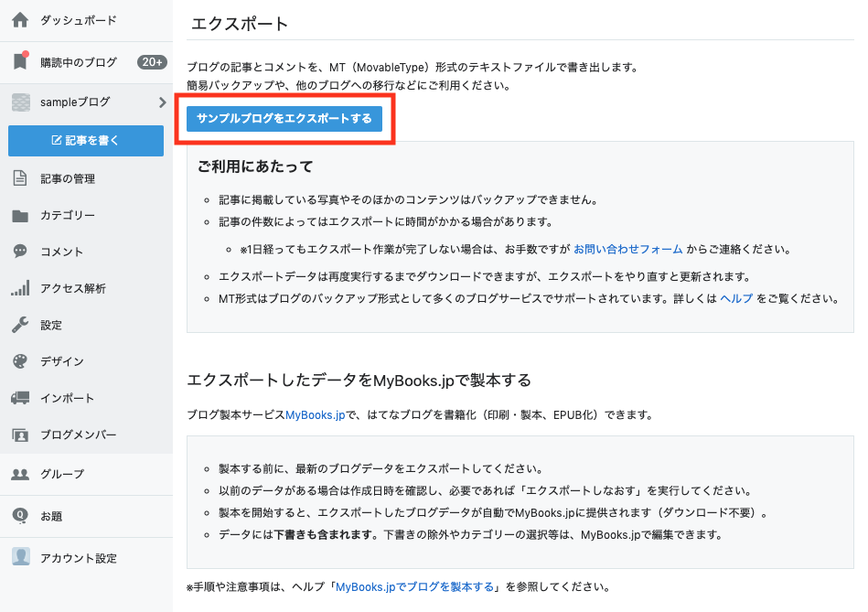The height and width of the screenshot is (612, 868).
Task: Open the お問い合わせフォーム link
Action: 627,249
